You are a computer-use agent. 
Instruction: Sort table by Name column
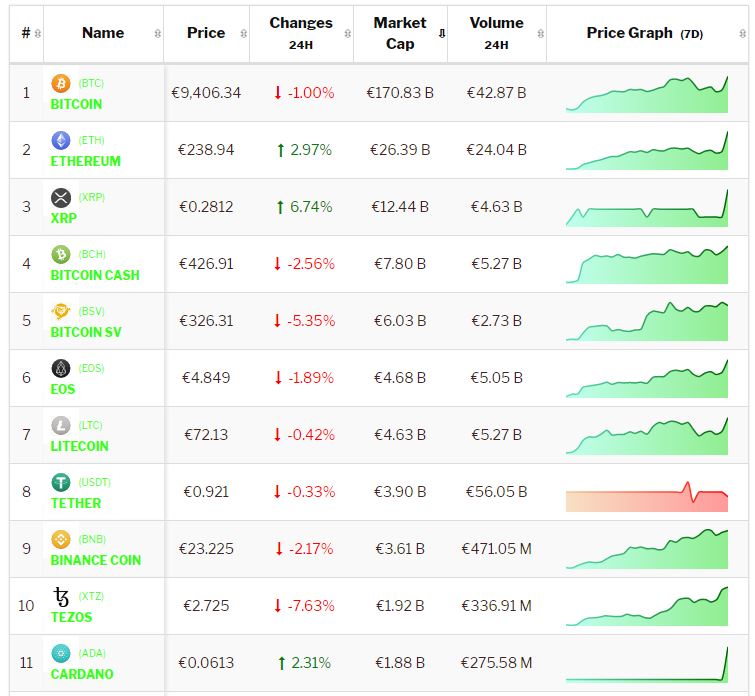103,33
